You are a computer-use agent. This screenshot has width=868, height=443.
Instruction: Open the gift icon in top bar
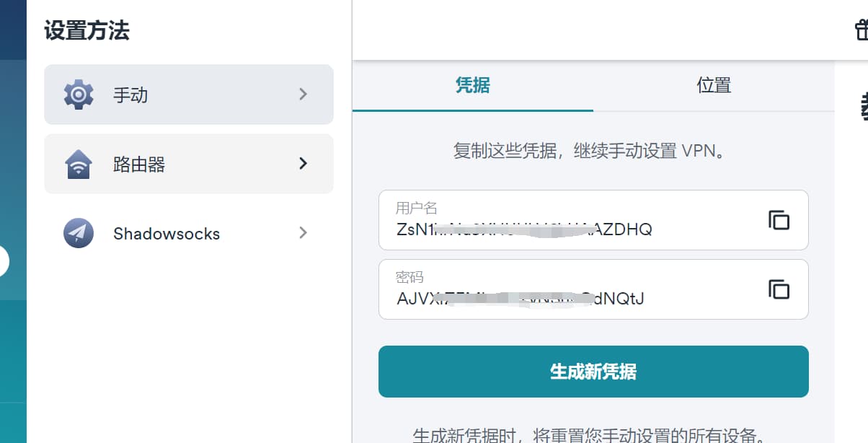pos(861,30)
